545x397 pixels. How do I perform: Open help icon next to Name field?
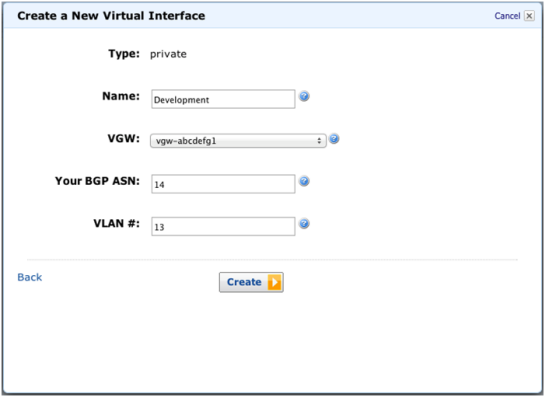tap(304, 96)
